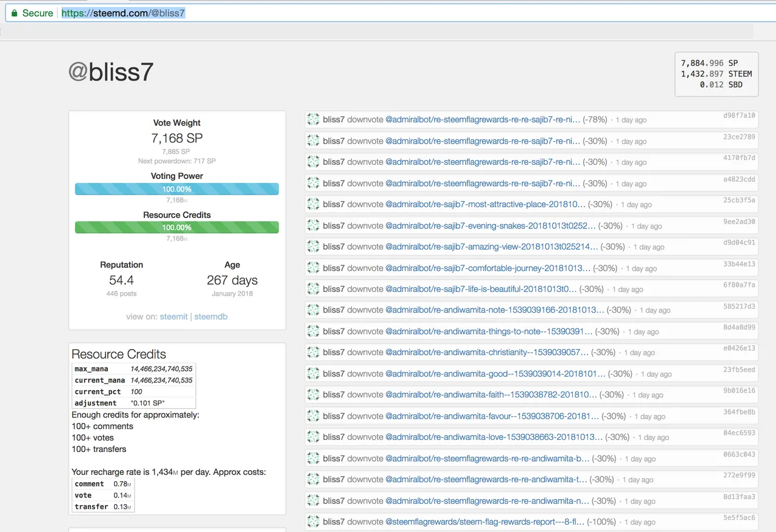
Task: Click the Age value 267 days
Action: 232,280
